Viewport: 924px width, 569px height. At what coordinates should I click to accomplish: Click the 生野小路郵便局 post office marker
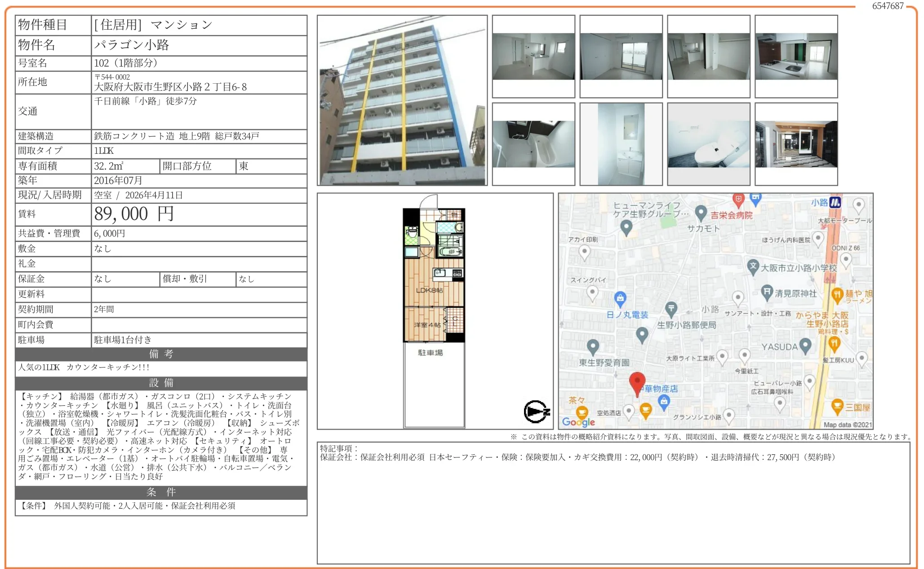671,309
